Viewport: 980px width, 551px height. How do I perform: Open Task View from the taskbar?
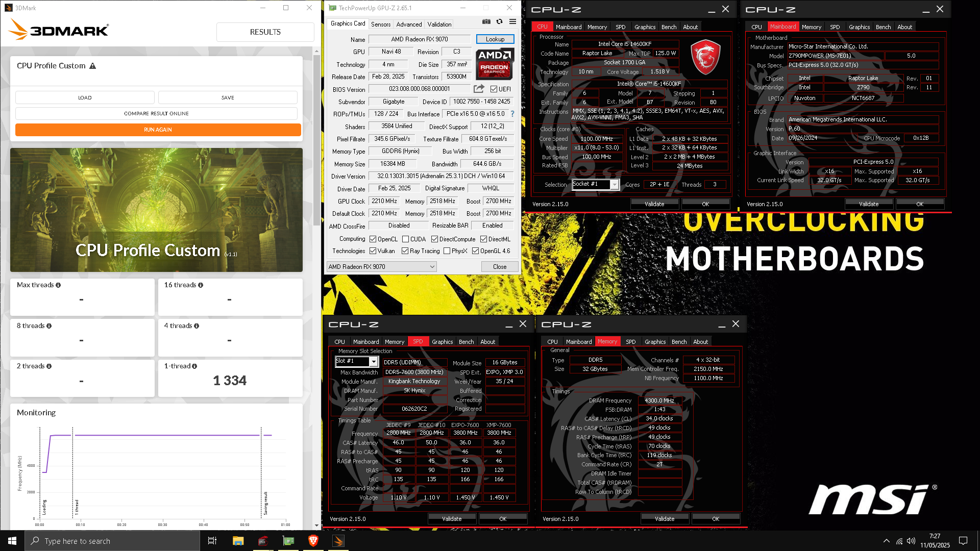[212, 541]
